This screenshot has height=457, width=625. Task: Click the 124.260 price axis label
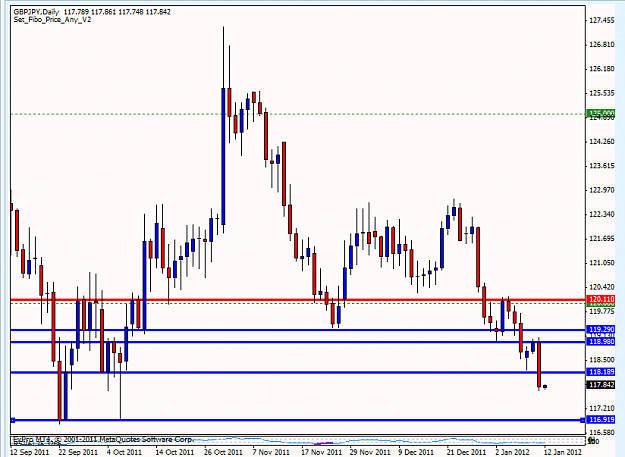(601, 142)
